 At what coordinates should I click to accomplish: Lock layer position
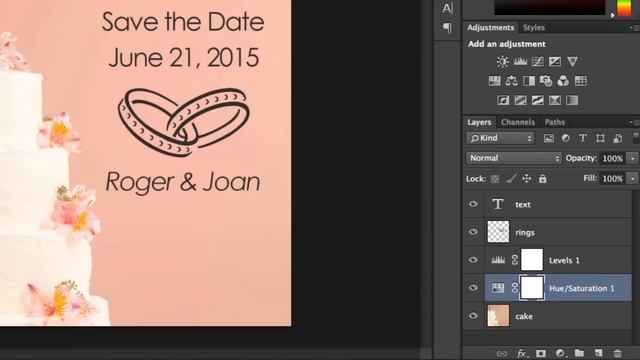click(527, 178)
